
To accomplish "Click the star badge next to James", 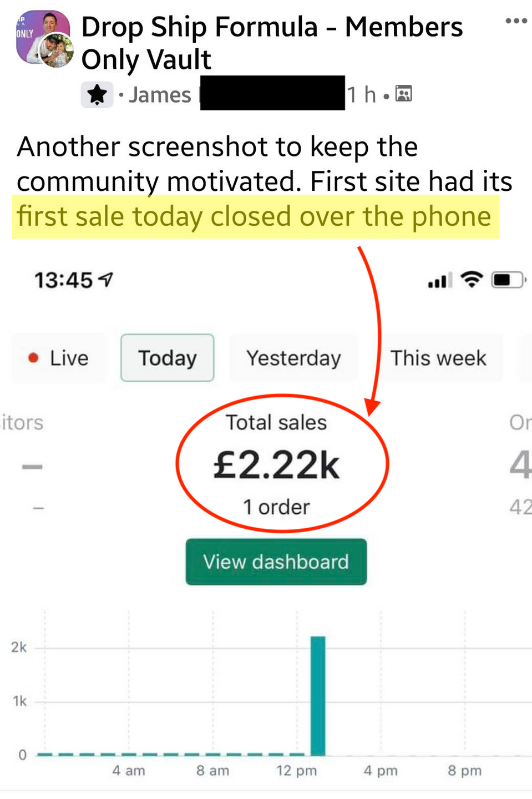I will coord(97,94).
